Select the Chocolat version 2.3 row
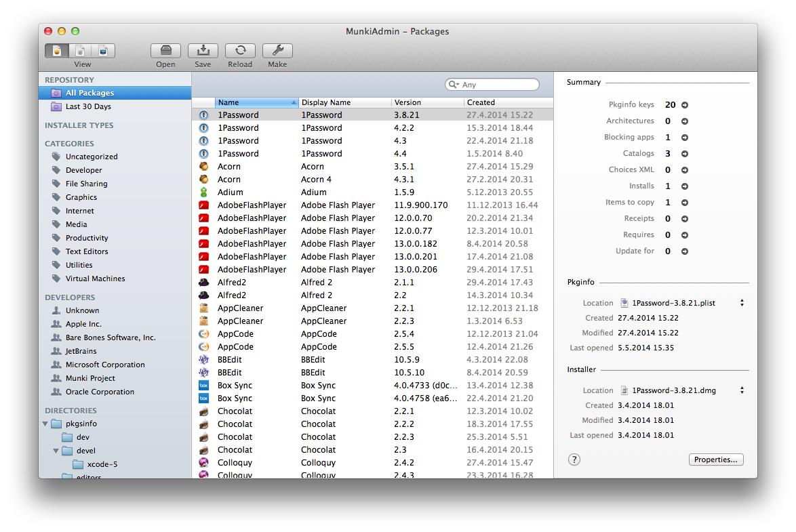 [373, 450]
